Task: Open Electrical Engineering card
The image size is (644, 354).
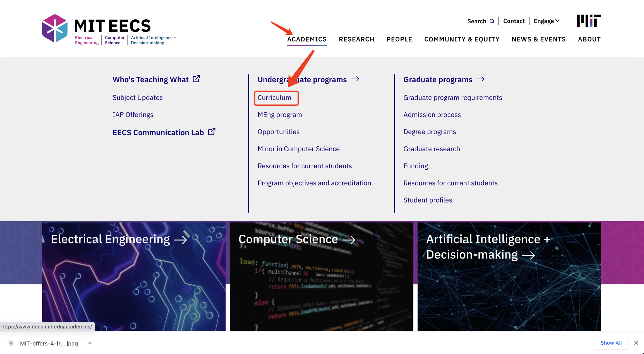Action: pyautogui.click(x=134, y=277)
